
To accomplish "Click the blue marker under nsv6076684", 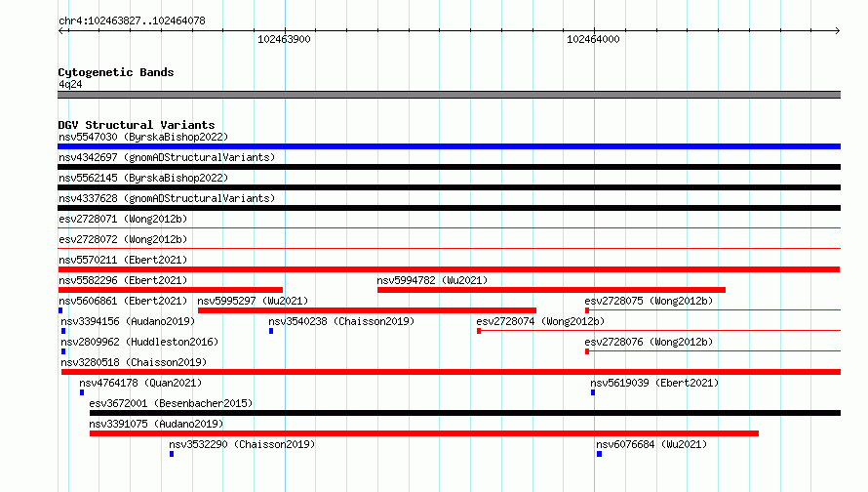I will [x=599, y=454].
